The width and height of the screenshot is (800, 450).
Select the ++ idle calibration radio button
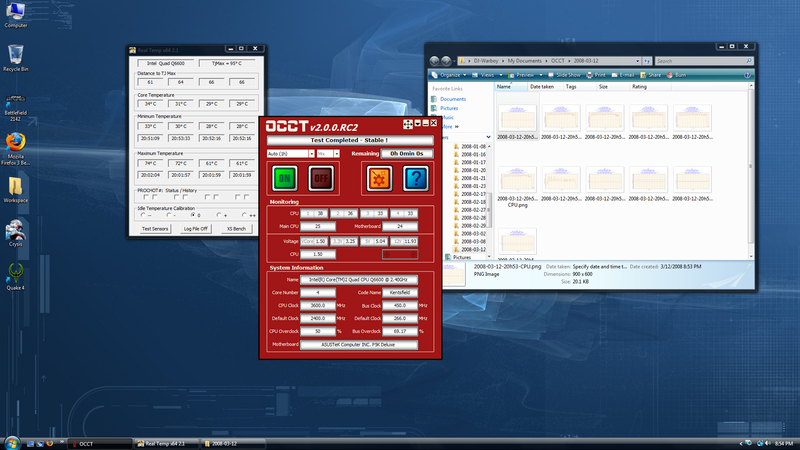coord(242,215)
